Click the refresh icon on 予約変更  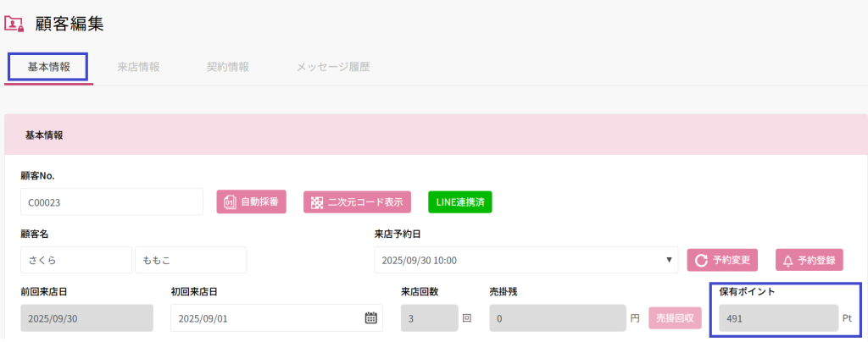click(x=701, y=260)
